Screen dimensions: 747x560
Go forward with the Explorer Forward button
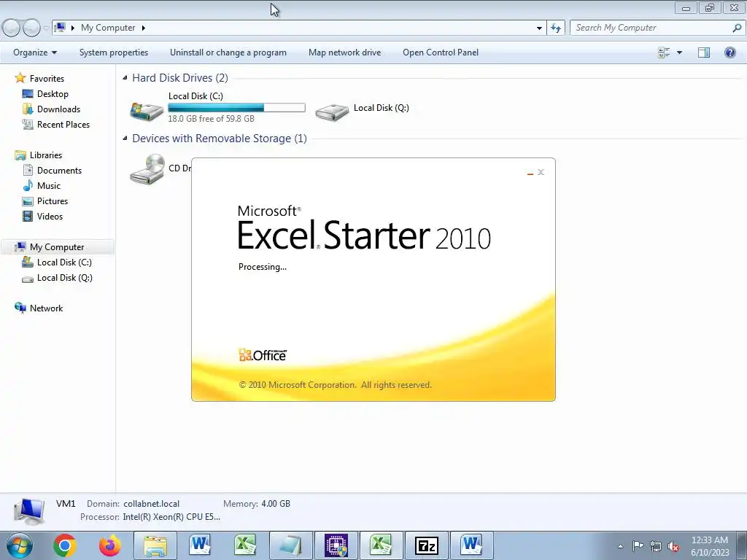(x=31, y=28)
